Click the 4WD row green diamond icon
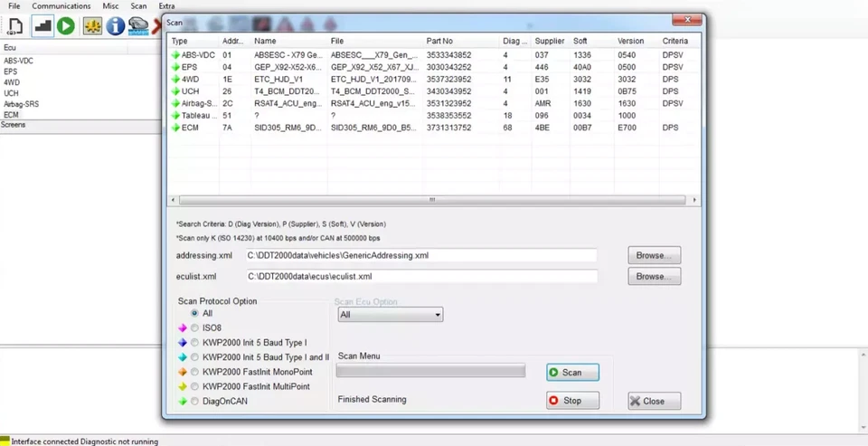The height and width of the screenshot is (446, 868). (x=175, y=80)
